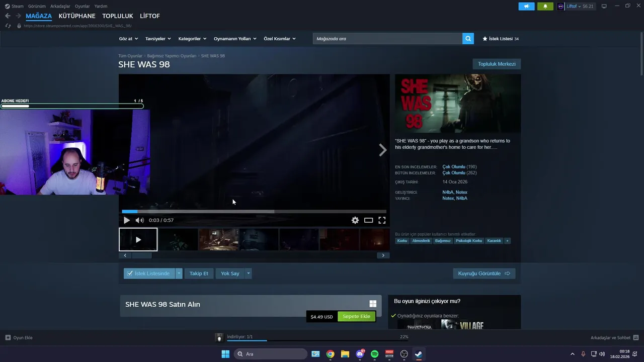Open Voicemeeter from taskbar
644x362 pixels.
coord(389,354)
